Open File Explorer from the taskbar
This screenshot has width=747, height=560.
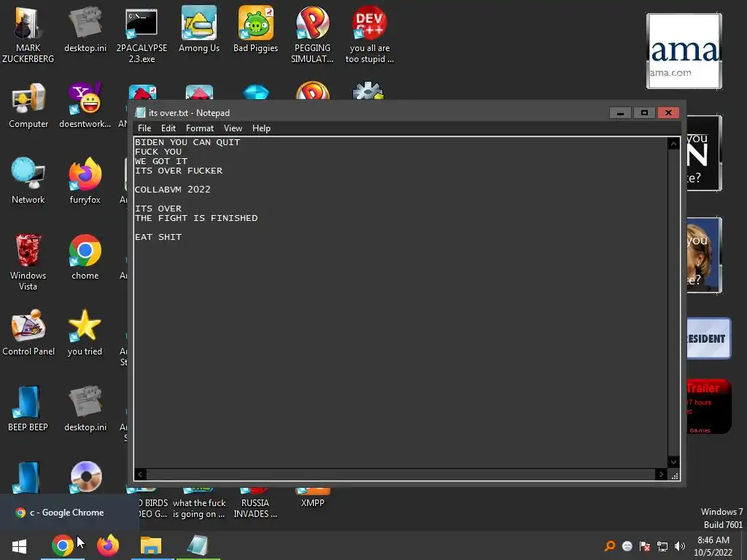point(151,545)
